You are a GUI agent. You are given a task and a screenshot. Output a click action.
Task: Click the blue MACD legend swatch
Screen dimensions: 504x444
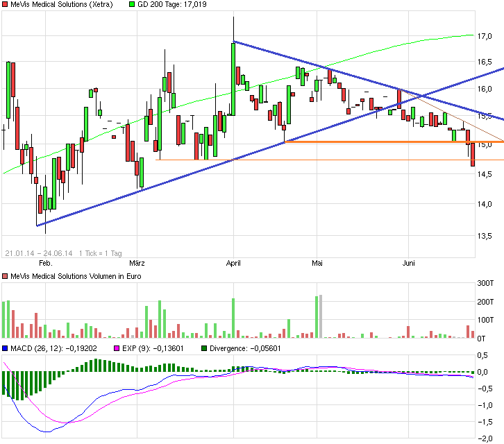tap(5, 348)
